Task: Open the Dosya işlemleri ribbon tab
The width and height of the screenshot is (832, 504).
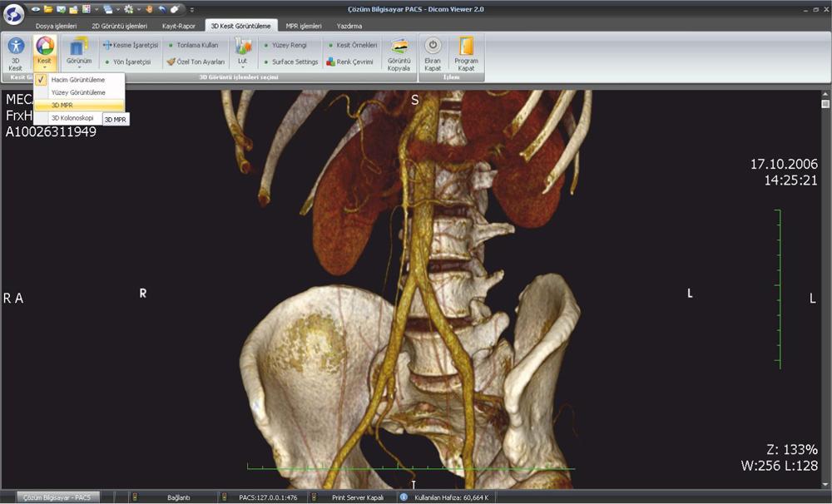Action: tap(57, 26)
